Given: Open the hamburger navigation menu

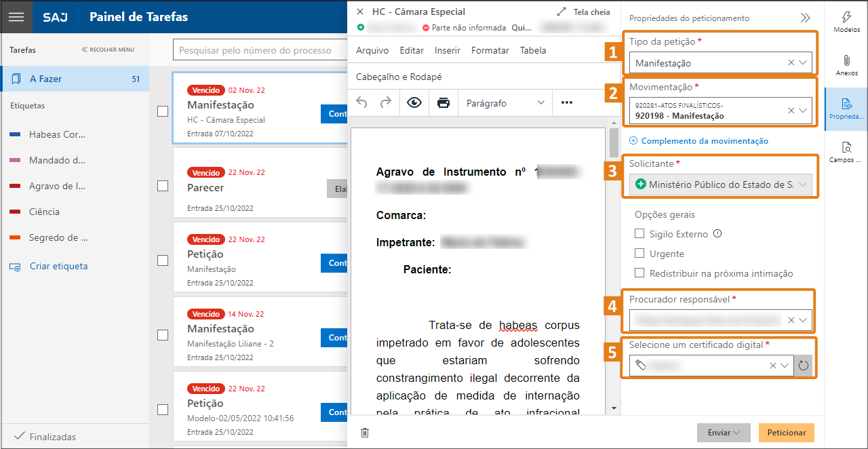Looking at the screenshot, I should pos(16,16).
